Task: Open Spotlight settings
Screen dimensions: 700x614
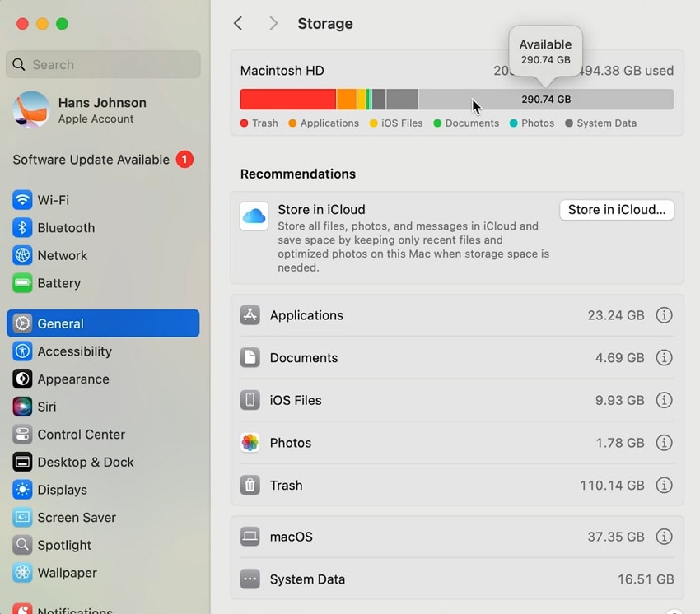Action: pos(103,545)
